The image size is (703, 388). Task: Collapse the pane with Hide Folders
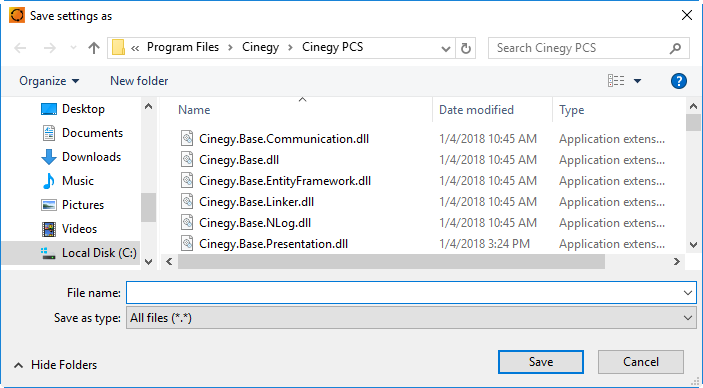tap(55, 365)
